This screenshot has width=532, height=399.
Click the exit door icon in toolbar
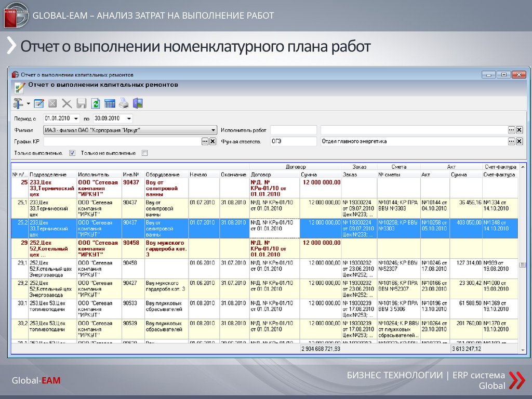pyautogui.click(x=138, y=103)
